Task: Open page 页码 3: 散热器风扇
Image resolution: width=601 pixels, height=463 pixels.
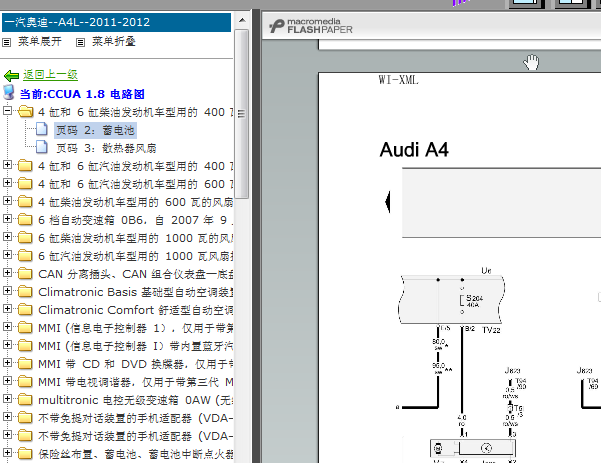Action: click(106, 148)
